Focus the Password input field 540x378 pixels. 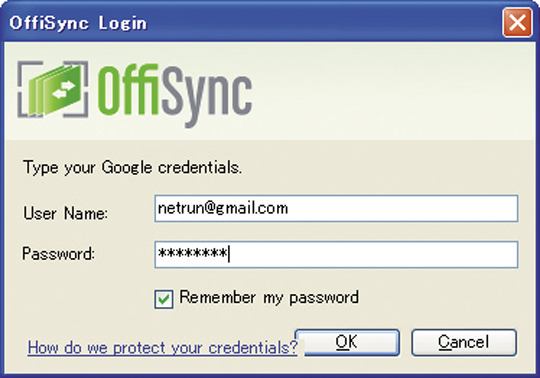click(336, 254)
